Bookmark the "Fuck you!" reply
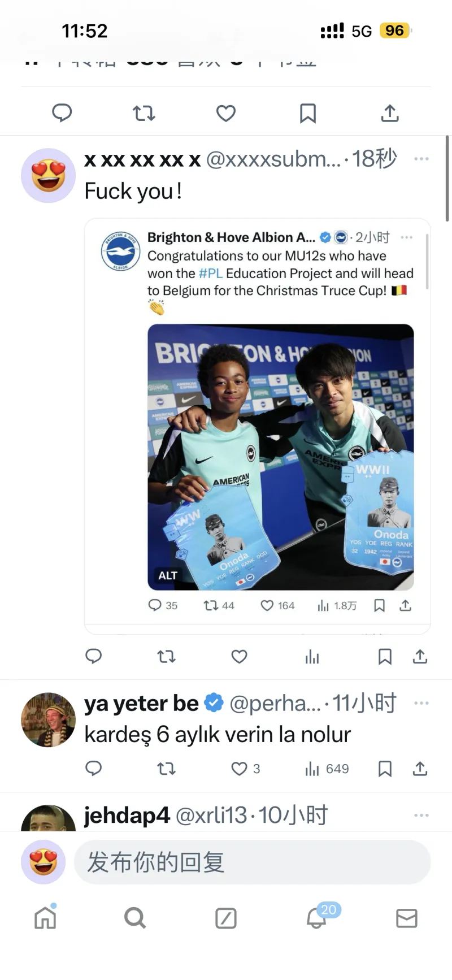 (x=385, y=656)
